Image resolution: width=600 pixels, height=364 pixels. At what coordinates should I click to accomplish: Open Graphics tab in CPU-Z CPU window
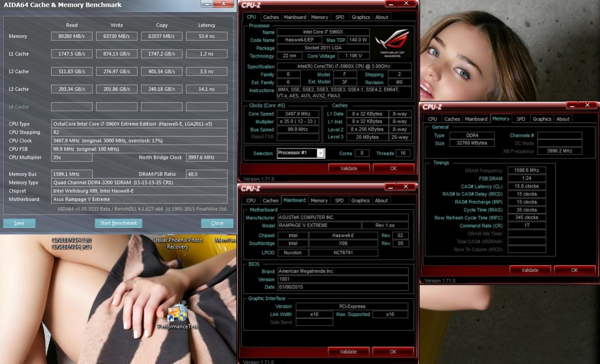(x=361, y=17)
